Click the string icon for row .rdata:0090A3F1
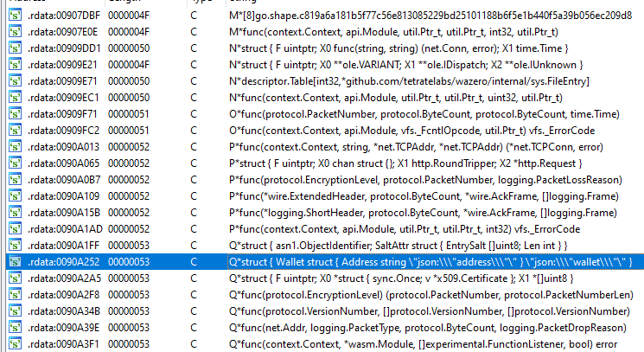644x352 pixels. tap(16, 344)
